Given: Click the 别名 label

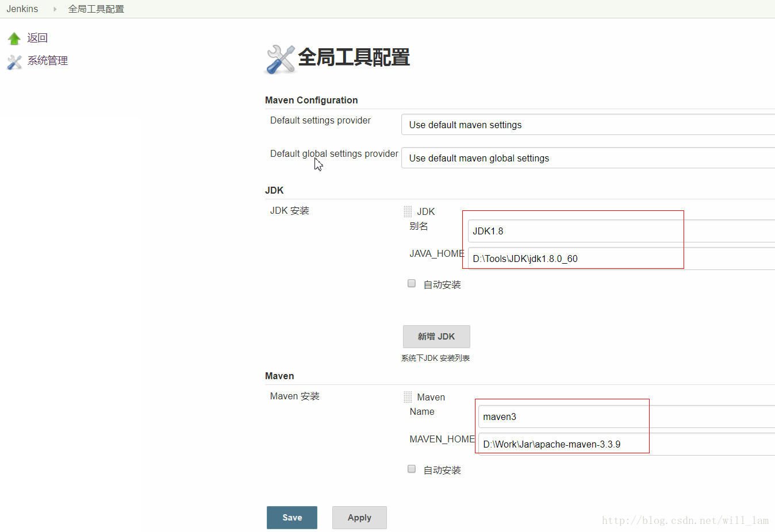Looking at the screenshot, I should coord(419,226).
